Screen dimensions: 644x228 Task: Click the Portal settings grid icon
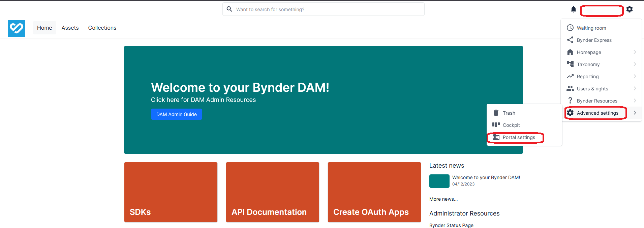(496, 137)
